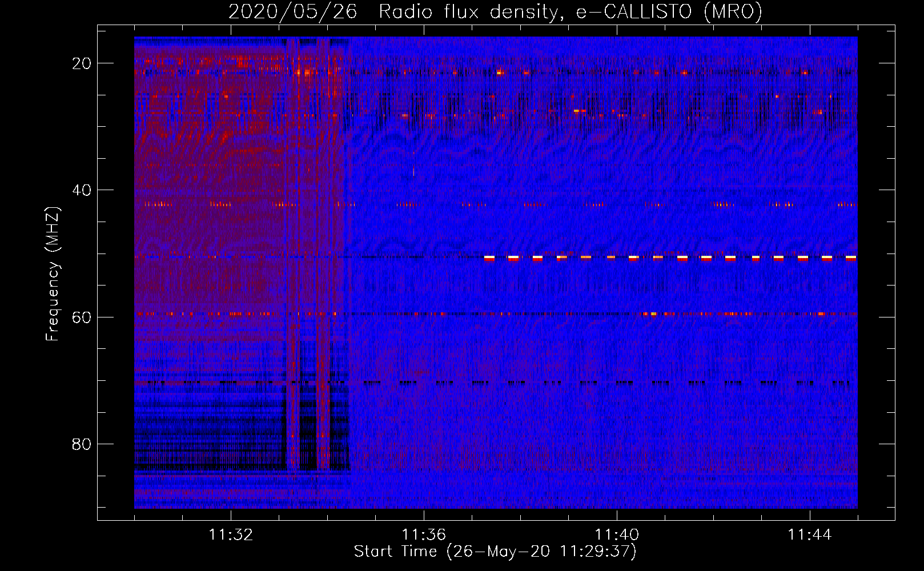Click the 11:36 time tick label
The height and width of the screenshot is (571, 924).
click(x=424, y=535)
